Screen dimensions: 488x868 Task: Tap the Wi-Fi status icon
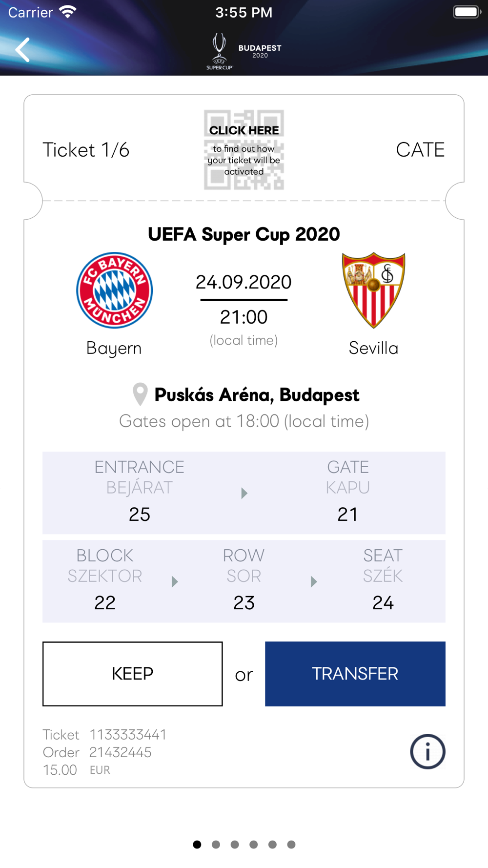click(x=68, y=12)
